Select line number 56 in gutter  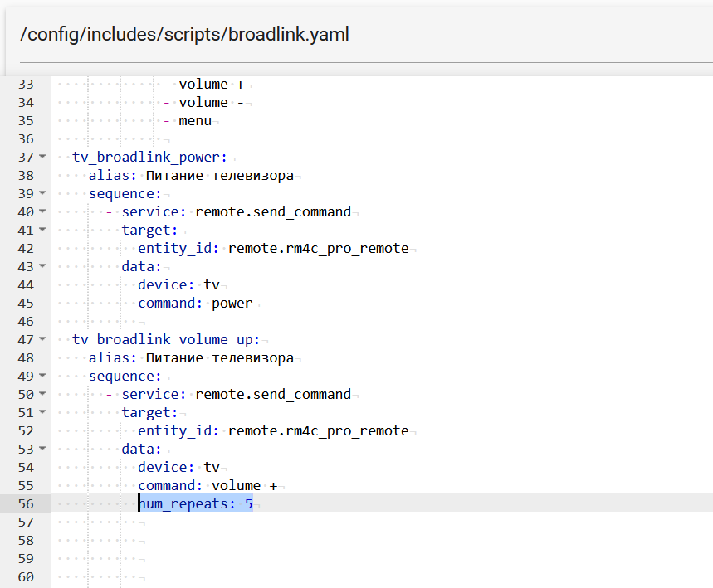pyautogui.click(x=26, y=503)
